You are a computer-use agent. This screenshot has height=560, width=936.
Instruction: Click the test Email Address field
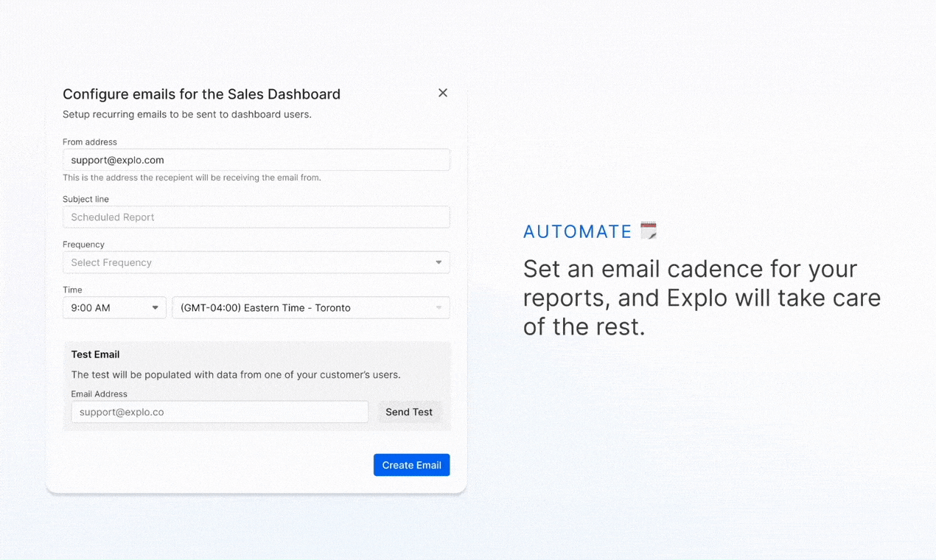(x=220, y=412)
